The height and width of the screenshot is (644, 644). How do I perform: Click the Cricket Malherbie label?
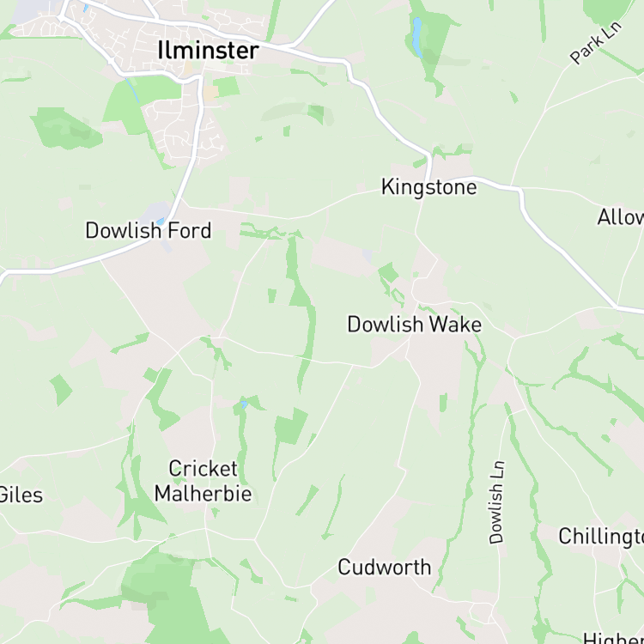(204, 481)
